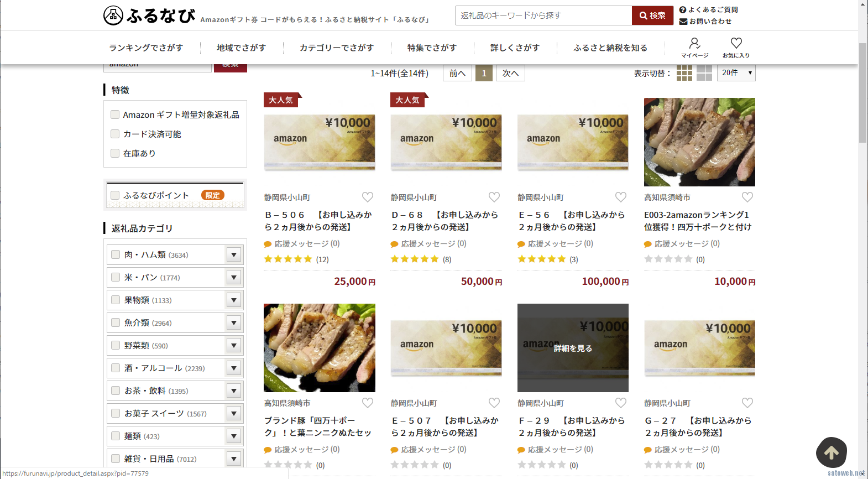
Task: Click the Furunavi logo icon
Action: 113,15
